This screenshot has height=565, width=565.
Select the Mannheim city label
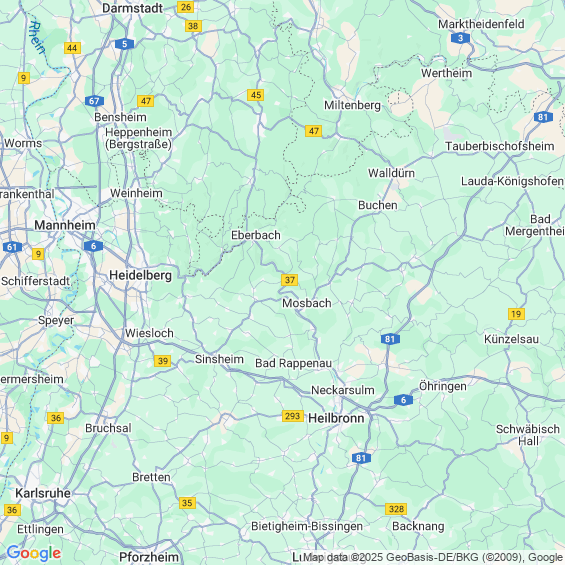click(65, 225)
